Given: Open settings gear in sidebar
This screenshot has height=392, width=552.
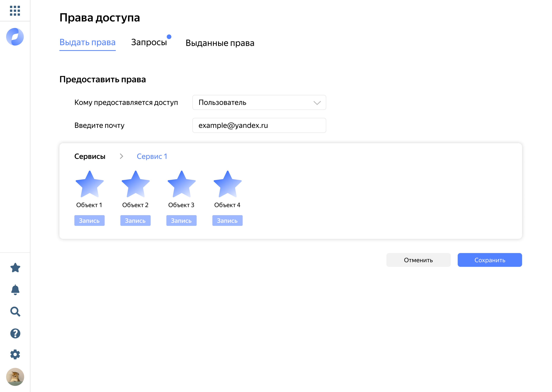Looking at the screenshot, I should (15, 354).
